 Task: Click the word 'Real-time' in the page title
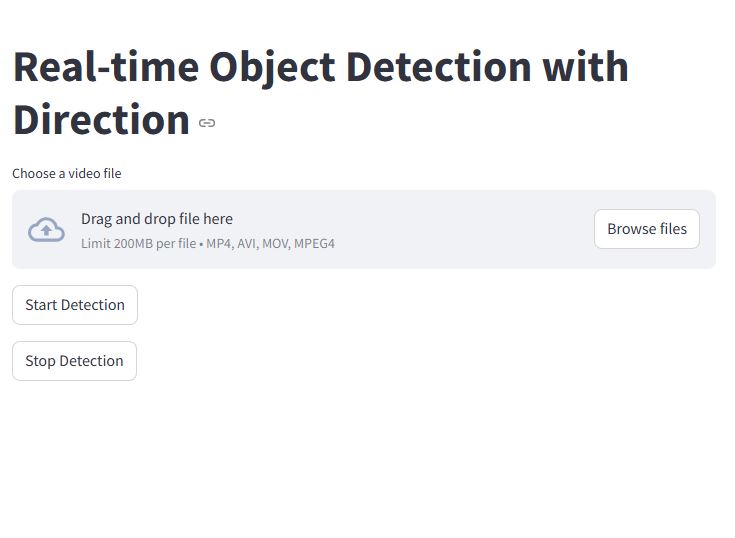(x=106, y=67)
